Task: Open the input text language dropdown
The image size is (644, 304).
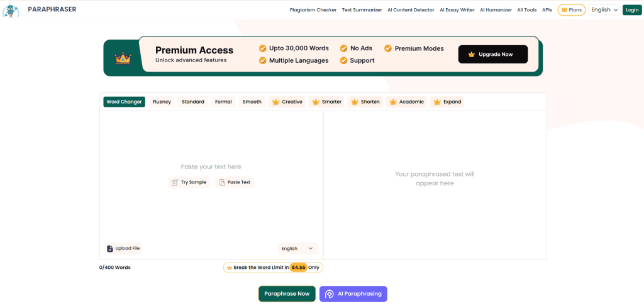Action: pyautogui.click(x=297, y=249)
